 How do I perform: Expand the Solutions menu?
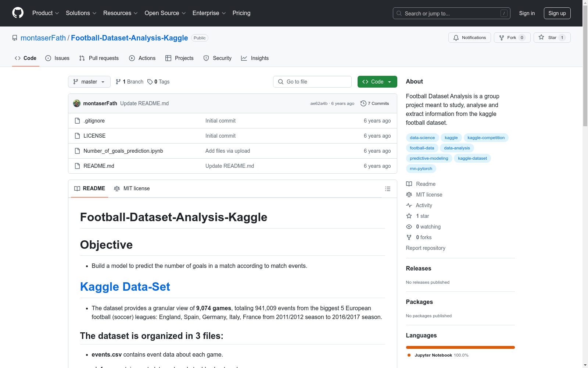(81, 13)
